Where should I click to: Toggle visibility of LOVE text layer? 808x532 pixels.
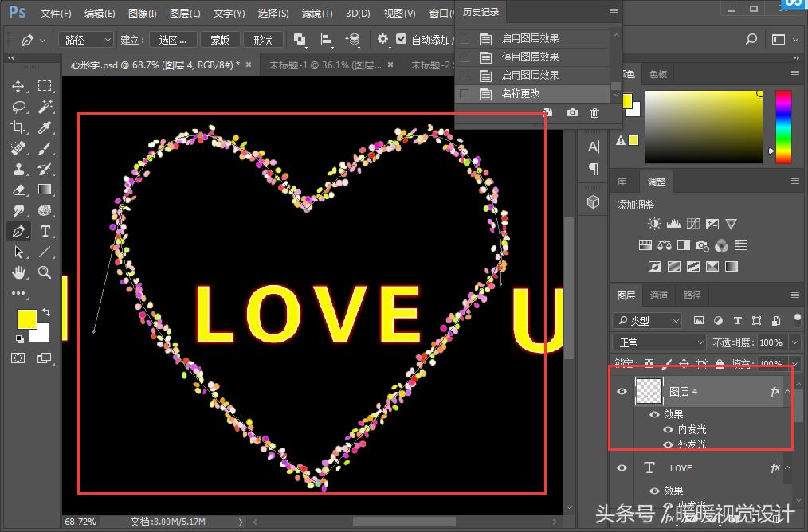point(622,468)
